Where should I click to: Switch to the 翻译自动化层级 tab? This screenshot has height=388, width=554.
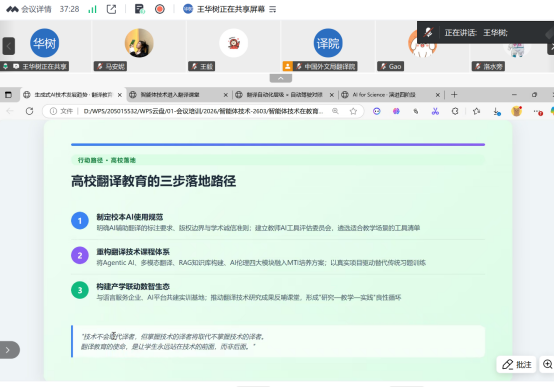[284, 95]
